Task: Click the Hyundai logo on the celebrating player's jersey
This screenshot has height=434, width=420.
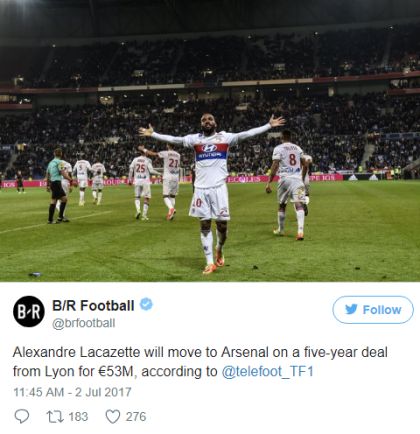Action: click(x=210, y=148)
